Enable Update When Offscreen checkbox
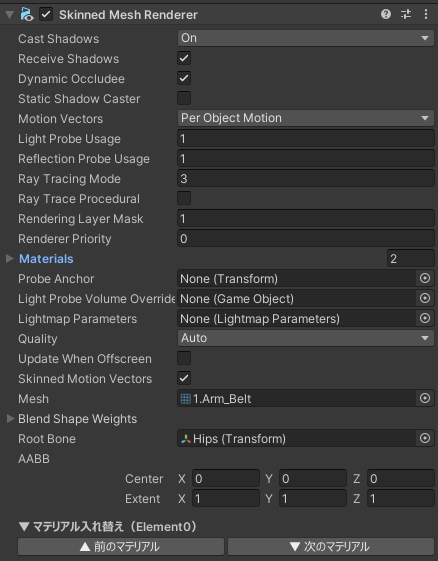The image size is (438, 561). pos(184,358)
